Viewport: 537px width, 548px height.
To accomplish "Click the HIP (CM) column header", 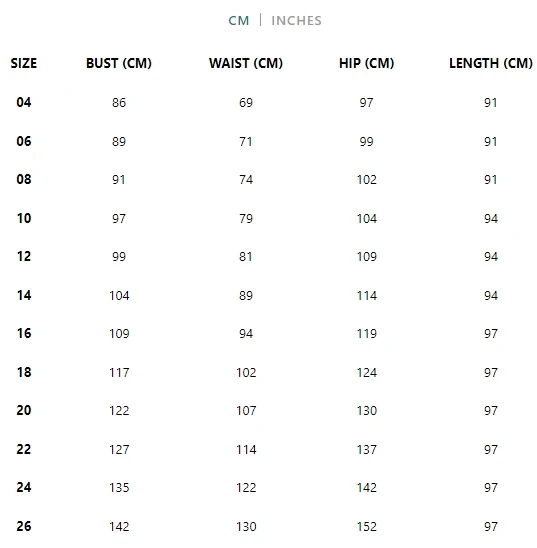I will pyautogui.click(x=367, y=63).
